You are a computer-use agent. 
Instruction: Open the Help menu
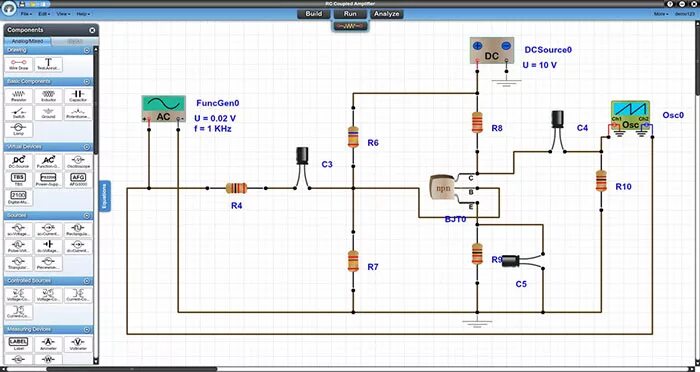(x=82, y=14)
